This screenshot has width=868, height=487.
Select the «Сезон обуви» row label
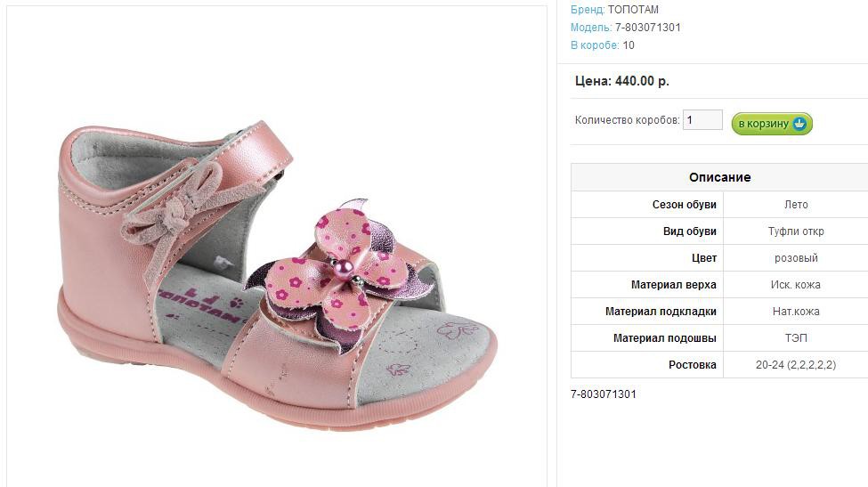coord(684,205)
